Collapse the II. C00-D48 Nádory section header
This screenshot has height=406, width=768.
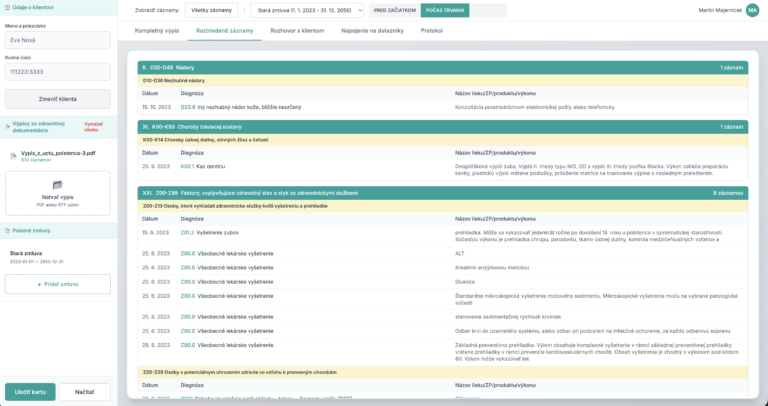[442, 68]
